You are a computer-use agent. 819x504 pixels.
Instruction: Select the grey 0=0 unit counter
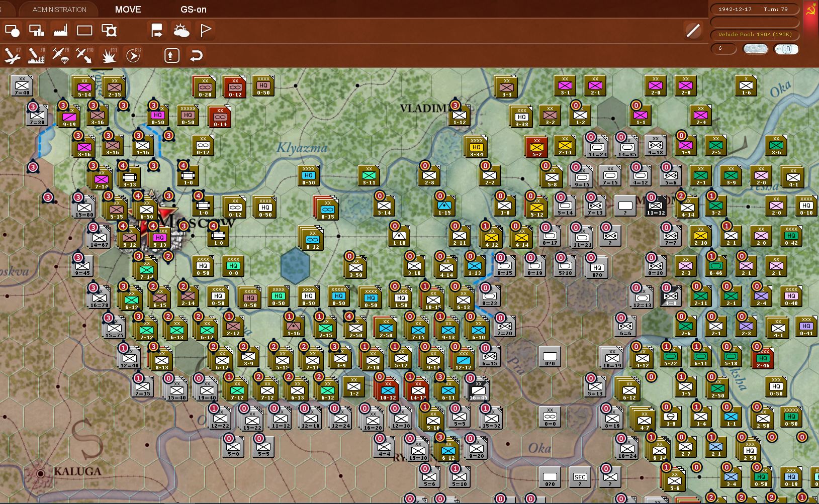(x=550, y=417)
